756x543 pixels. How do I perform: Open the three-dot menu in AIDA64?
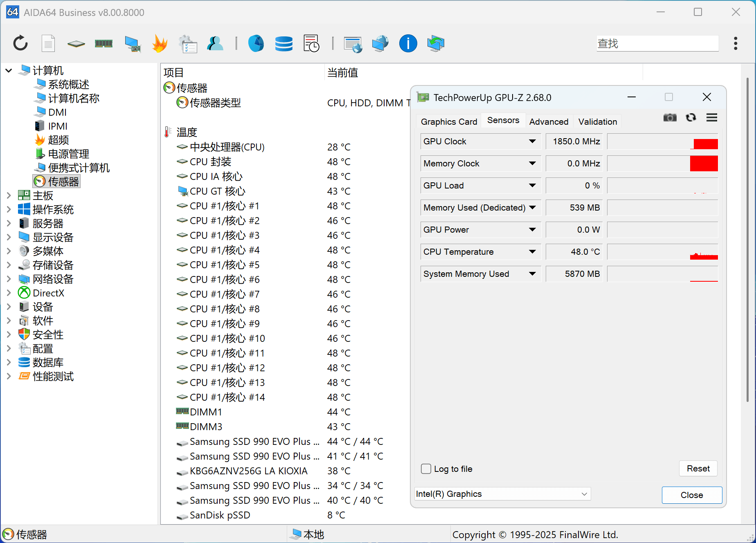click(736, 43)
